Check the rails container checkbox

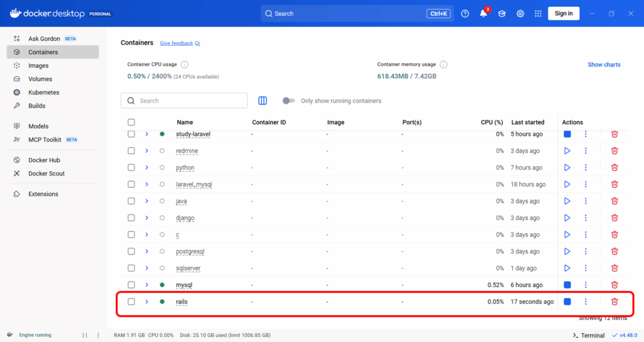[x=131, y=302]
